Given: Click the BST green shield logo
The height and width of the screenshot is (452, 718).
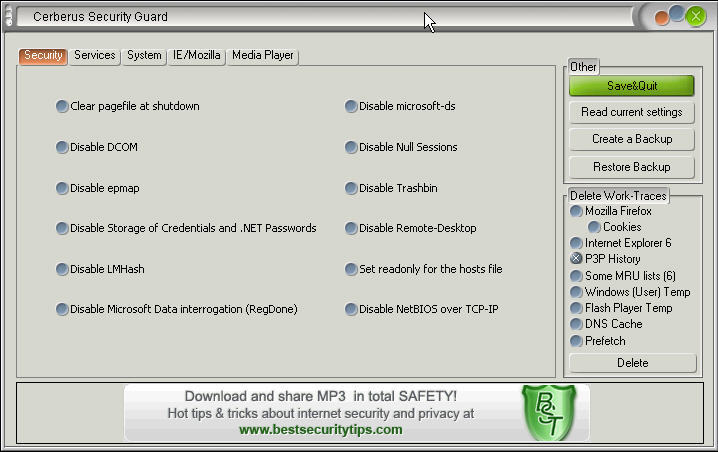Looking at the screenshot, I should point(549,413).
